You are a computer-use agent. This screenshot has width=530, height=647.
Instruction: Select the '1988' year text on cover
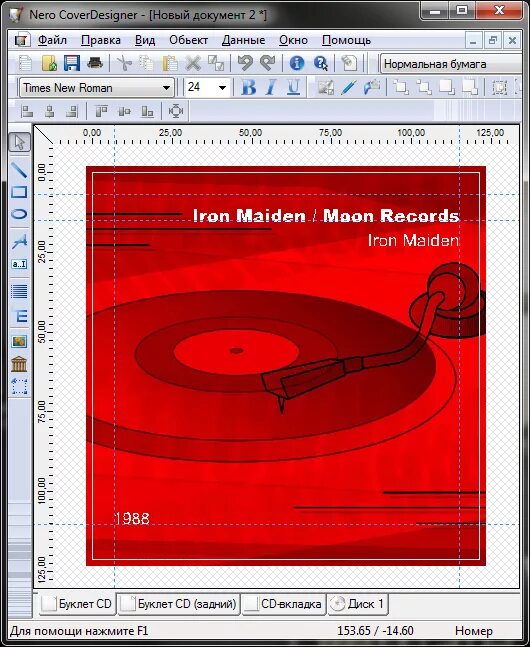[132, 519]
